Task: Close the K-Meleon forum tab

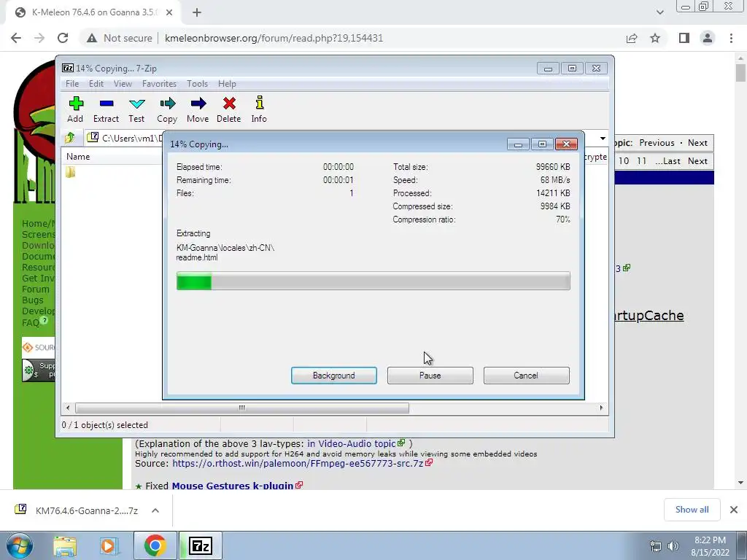Action: coord(169,12)
